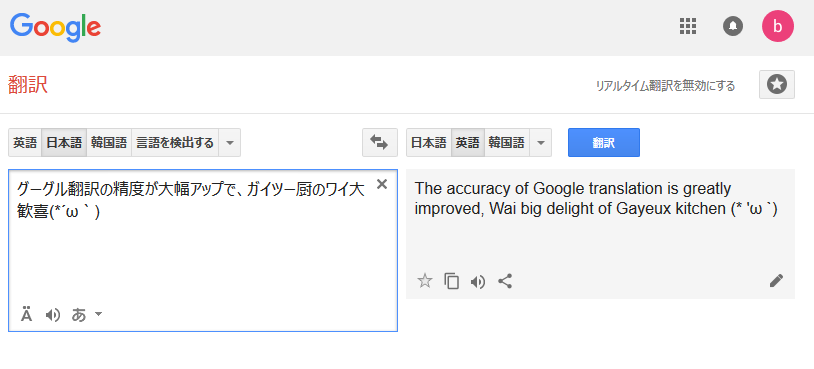Screen dimensions: 814x369
Task: Star the translation to save it
Action: 425,281
